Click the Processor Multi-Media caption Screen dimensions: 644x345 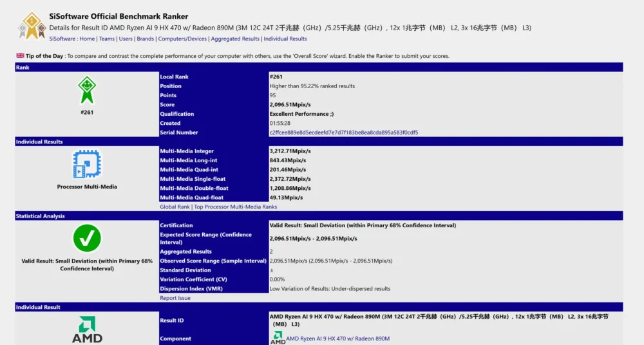(x=87, y=187)
